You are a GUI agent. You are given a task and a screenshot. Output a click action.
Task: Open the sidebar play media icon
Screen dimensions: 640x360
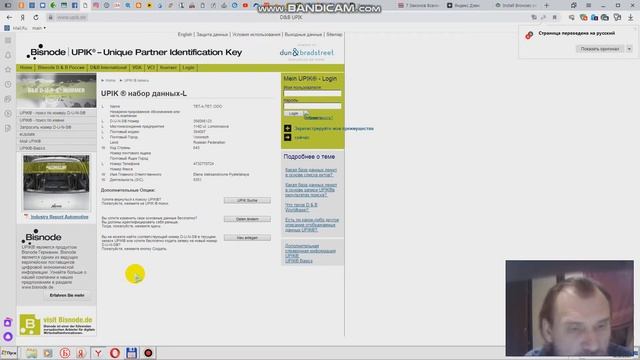pos(8,114)
